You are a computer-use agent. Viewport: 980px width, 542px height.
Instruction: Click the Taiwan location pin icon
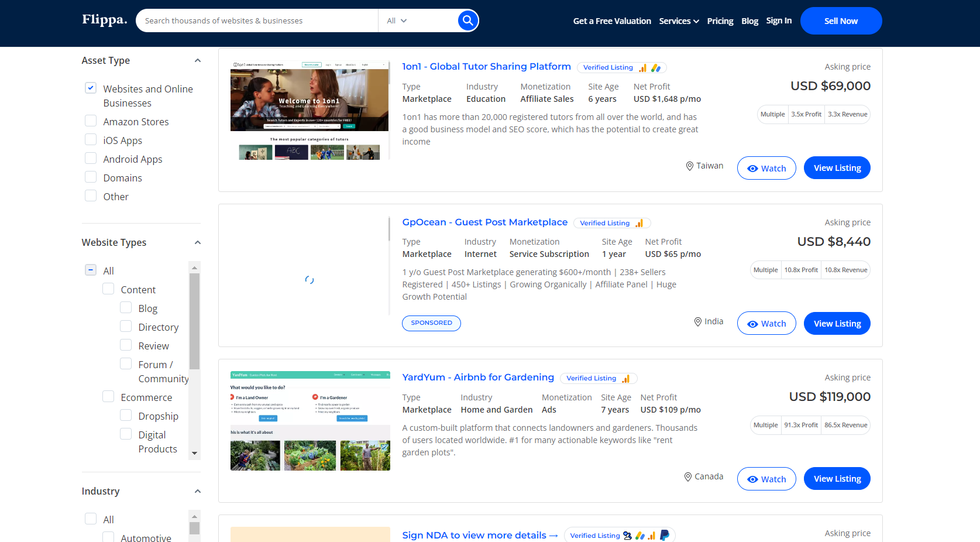tap(690, 166)
